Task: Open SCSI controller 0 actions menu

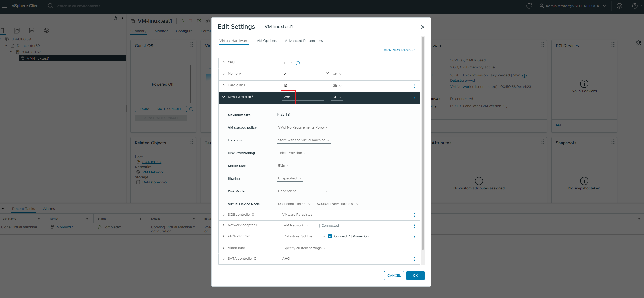Action: click(414, 215)
